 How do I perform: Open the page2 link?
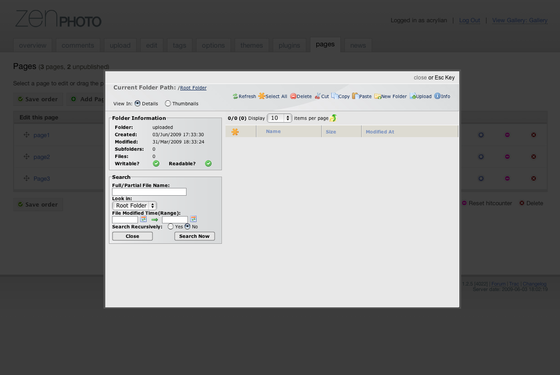pos(41,157)
